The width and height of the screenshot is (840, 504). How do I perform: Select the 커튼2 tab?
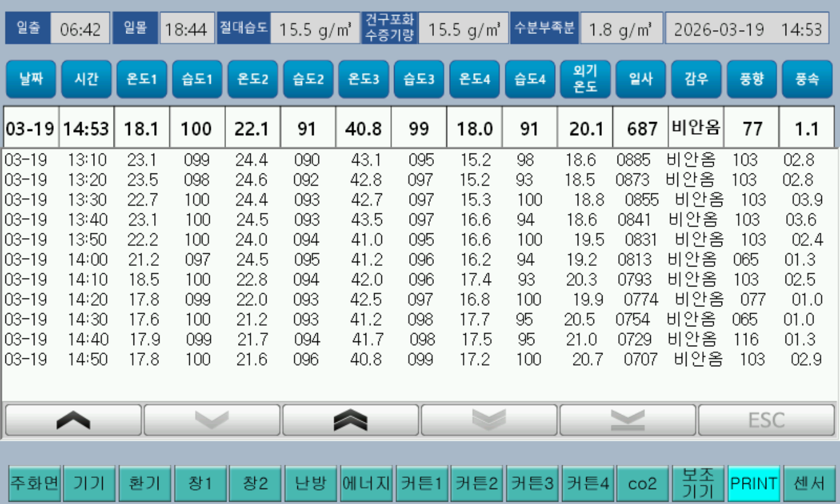click(477, 483)
